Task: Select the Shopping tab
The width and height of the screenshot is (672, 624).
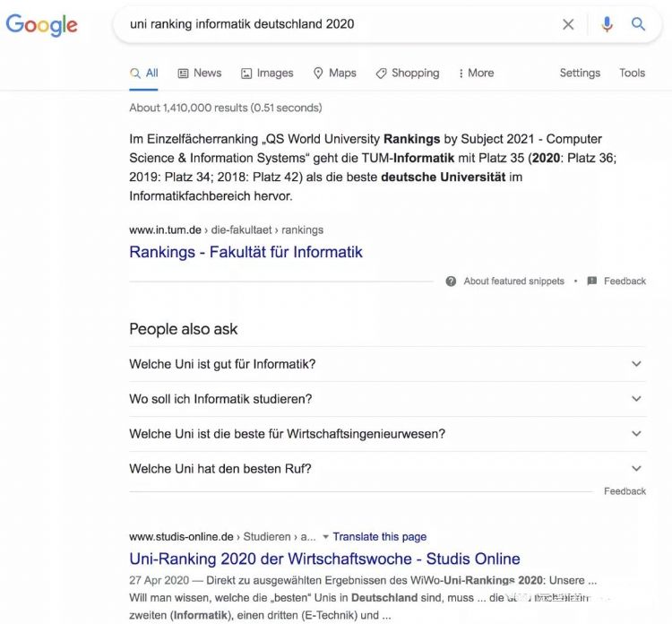Action: tap(408, 73)
